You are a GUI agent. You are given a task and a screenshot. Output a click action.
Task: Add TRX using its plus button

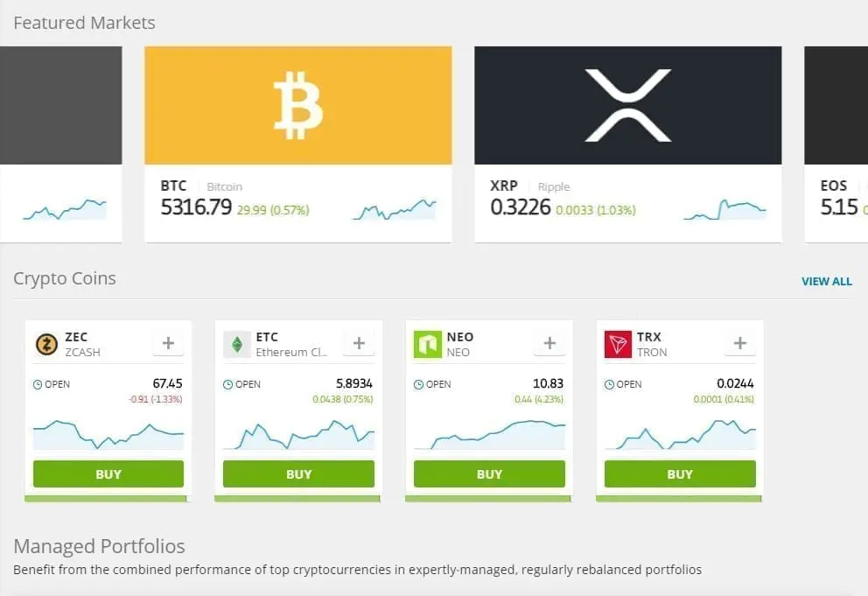click(738, 343)
